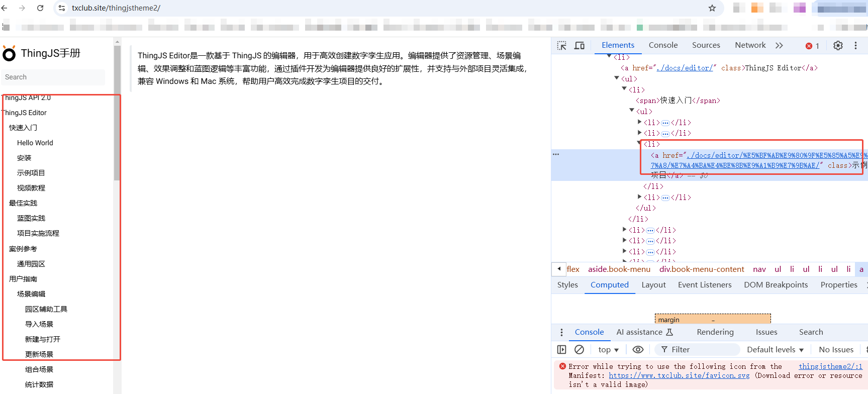Click the sidebar Search input
The width and height of the screenshot is (868, 394).
53,77
